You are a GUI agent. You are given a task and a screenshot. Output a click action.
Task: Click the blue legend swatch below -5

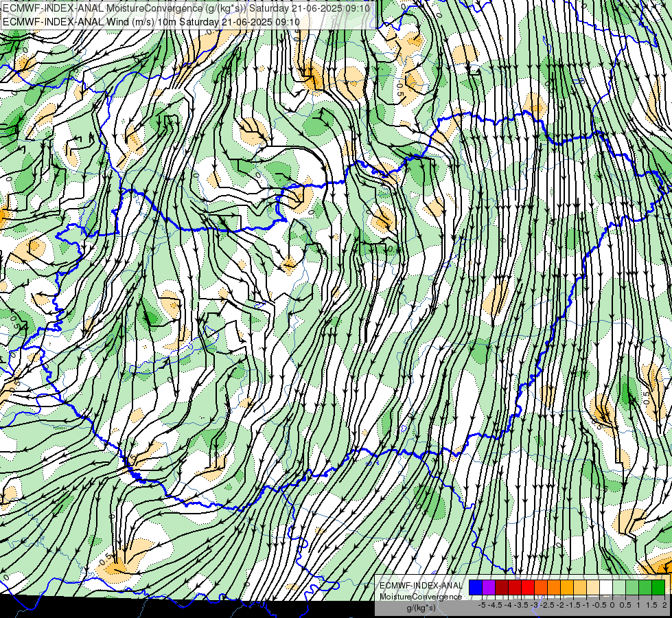(x=476, y=588)
